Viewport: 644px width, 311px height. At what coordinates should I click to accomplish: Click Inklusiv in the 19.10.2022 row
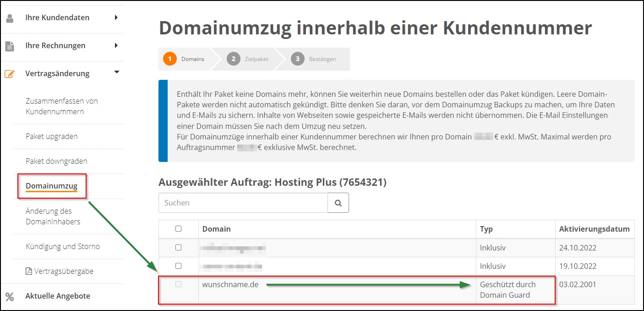coord(493,266)
